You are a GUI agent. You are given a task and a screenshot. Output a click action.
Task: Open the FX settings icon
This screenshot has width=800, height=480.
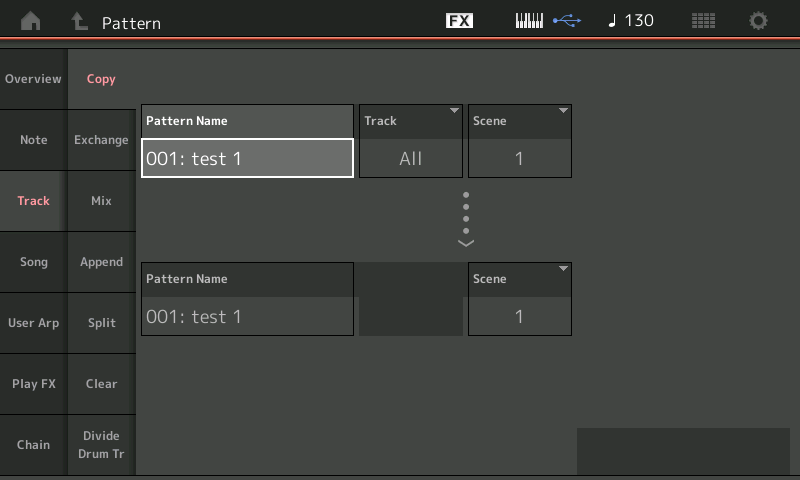pyautogui.click(x=459, y=21)
